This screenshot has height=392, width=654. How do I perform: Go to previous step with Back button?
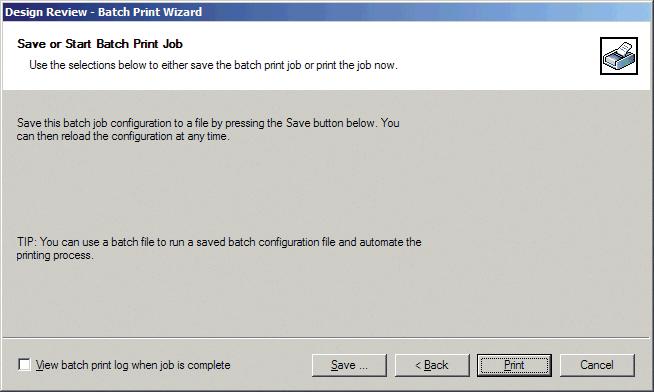coord(432,365)
